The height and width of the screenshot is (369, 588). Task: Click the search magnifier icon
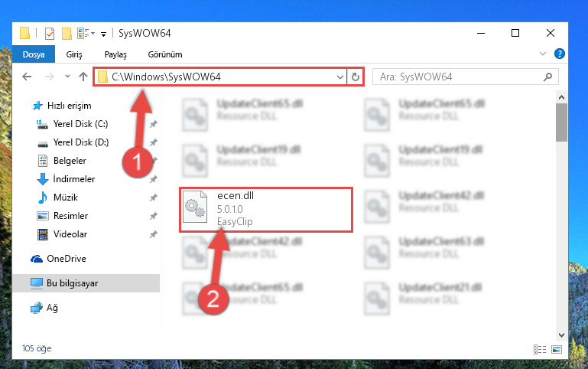[x=547, y=77]
